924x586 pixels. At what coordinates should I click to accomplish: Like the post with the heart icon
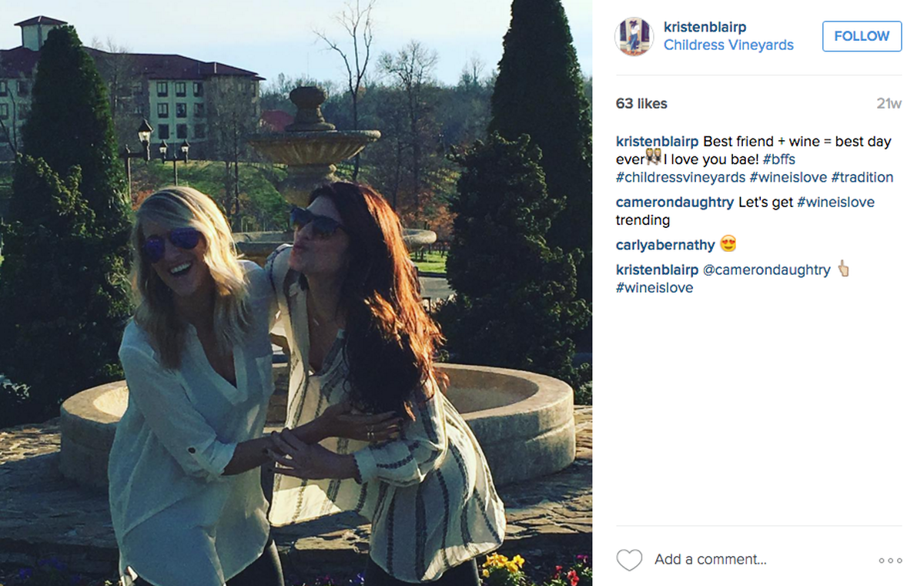(629, 560)
